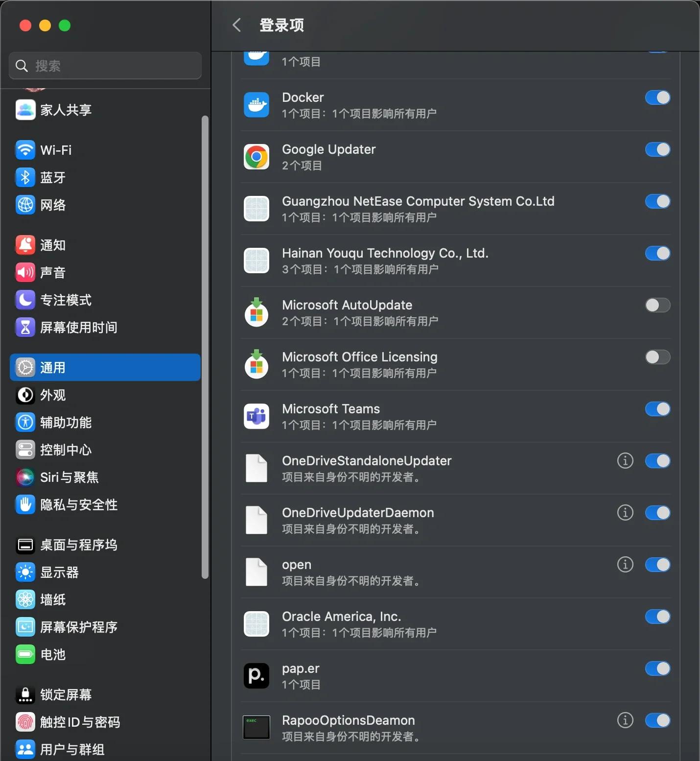
Task: Open 专注模式 focus settings
Action: 105,300
